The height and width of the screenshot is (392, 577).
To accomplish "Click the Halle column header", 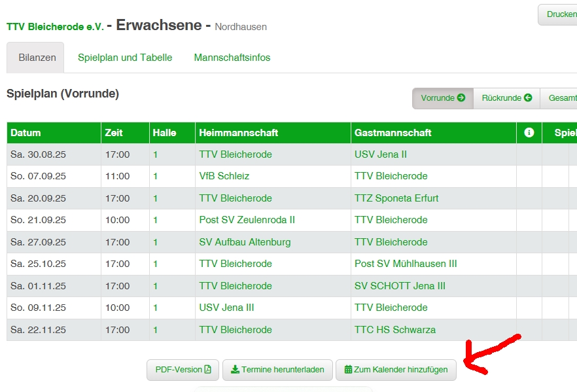I will coord(172,132).
